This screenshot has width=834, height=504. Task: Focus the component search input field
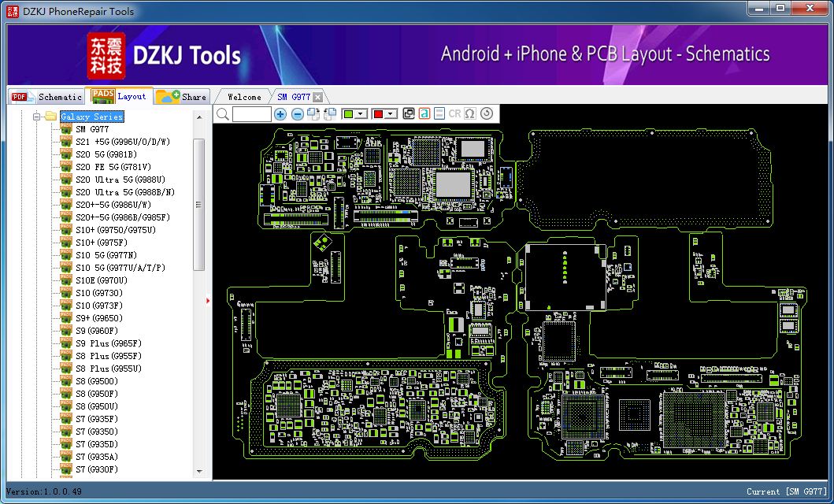tap(252, 113)
